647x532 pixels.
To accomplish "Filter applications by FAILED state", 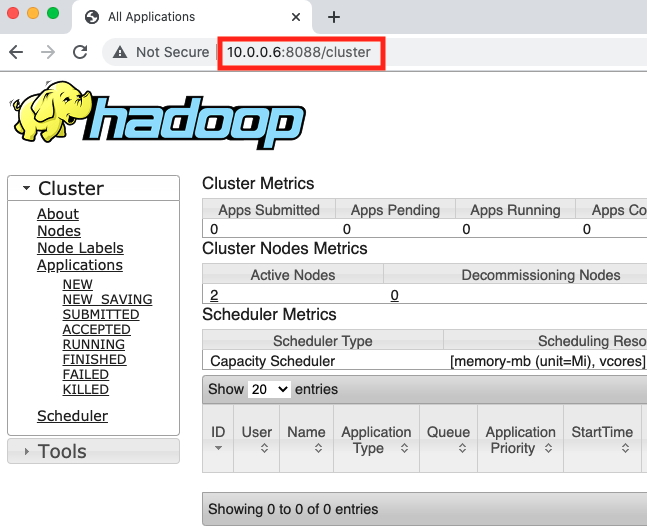I will (x=86, y=374).
